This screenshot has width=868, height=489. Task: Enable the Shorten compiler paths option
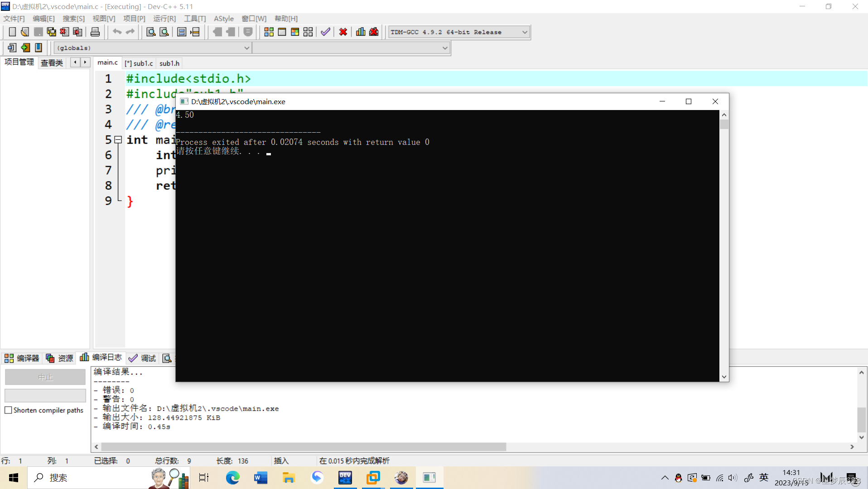(8, 410)
